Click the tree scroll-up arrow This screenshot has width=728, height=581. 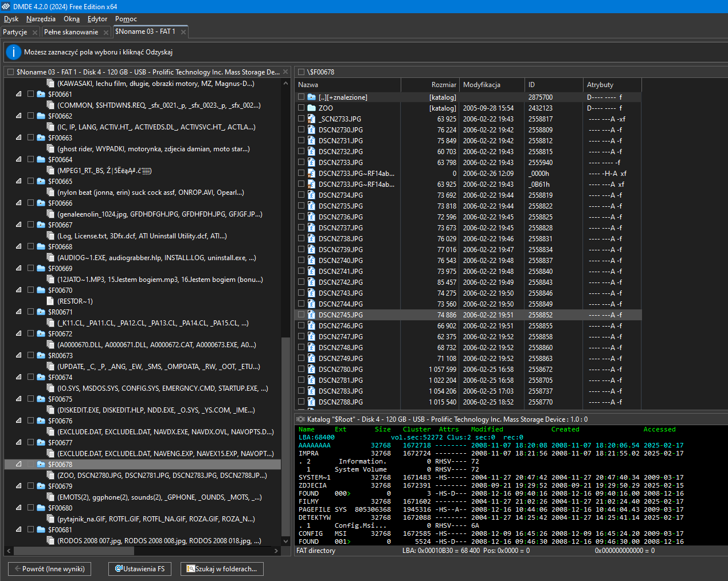pos(285,83)
